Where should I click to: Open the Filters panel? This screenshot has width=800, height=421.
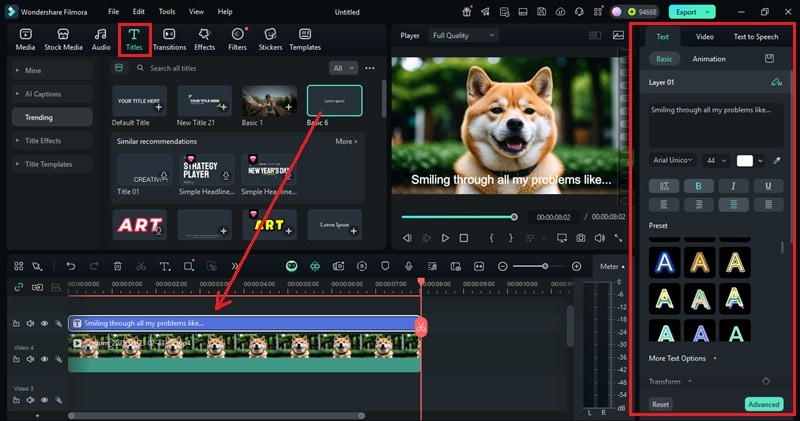coord(237,39)
